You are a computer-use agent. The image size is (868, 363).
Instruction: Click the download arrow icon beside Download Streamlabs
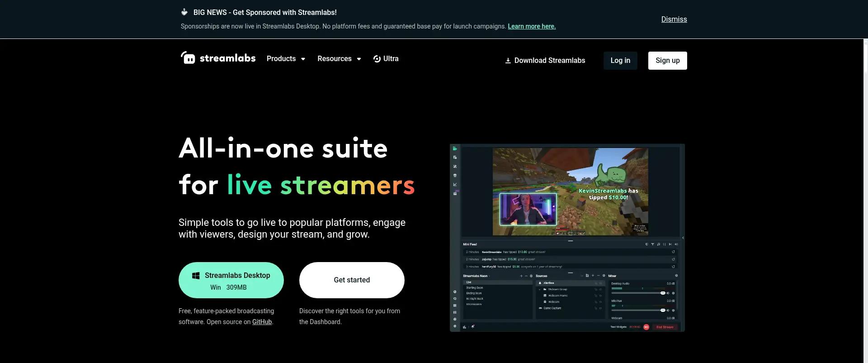508,60
